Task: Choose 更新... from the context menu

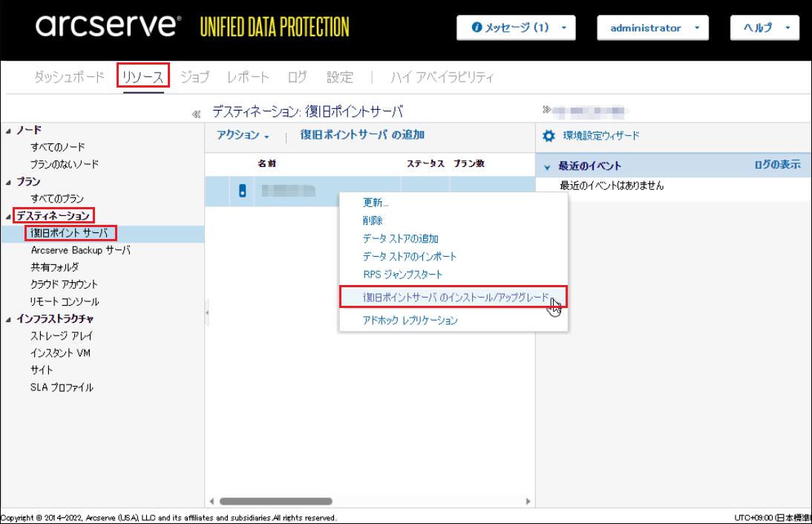Action: coord(376,203)
